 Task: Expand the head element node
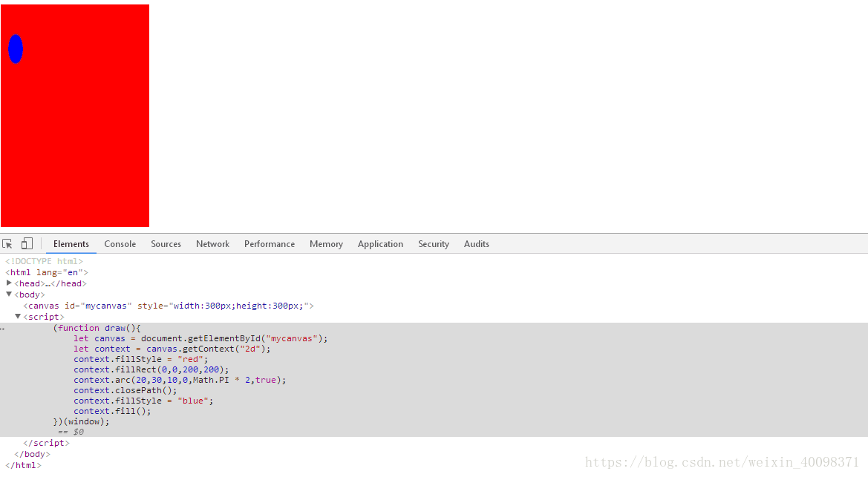click(9, 283)
